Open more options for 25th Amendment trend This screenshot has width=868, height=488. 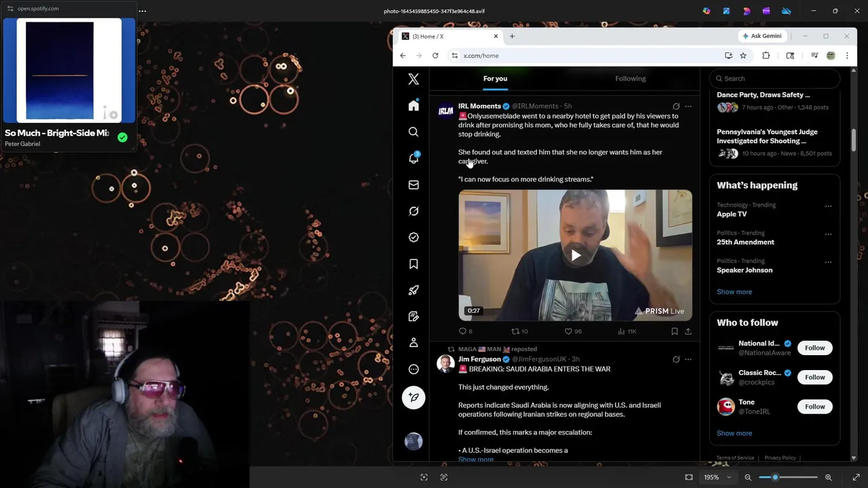coord(828,234)
